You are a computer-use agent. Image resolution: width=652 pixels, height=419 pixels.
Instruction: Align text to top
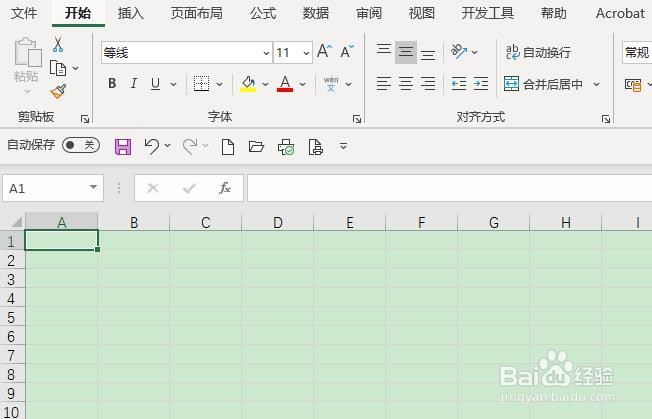coord(384,50)
